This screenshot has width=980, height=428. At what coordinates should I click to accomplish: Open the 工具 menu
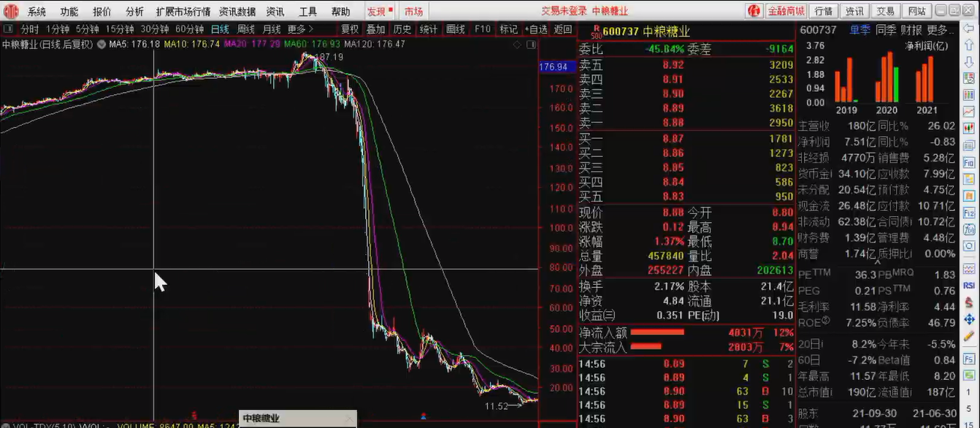(309, 11)
